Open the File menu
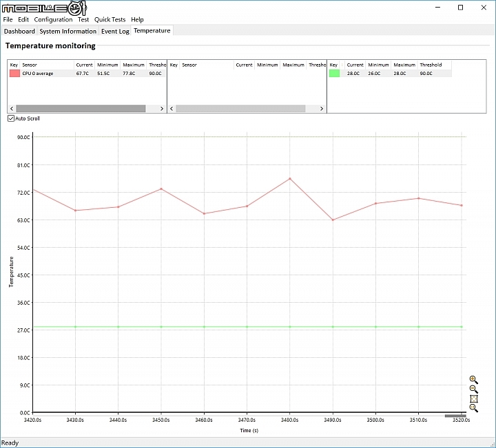The width and height of the screenshot is (496, 448). 8,19
